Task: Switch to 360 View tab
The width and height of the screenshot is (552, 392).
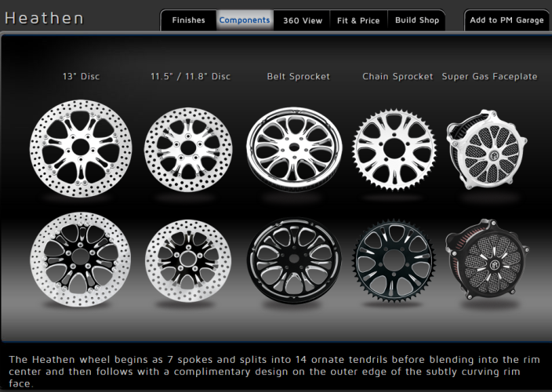Action: coord(302,20)
